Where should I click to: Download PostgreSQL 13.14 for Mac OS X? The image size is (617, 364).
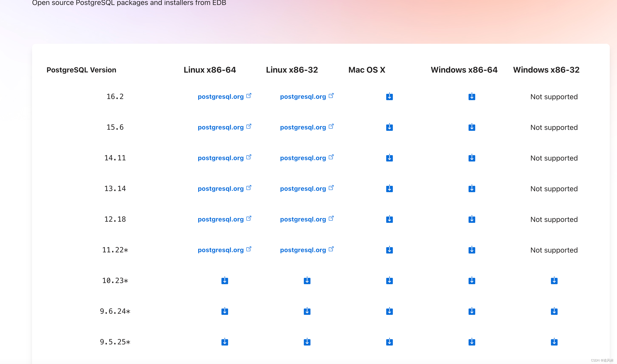coord(389,189)
